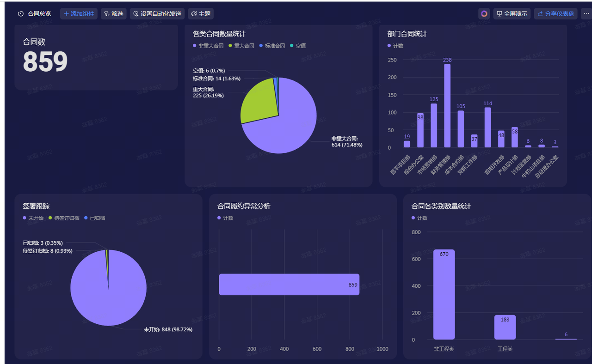Viewport: 592px width, 364px height.
Task: Open the 筛选 filter tool
Action: coord(113,14)
